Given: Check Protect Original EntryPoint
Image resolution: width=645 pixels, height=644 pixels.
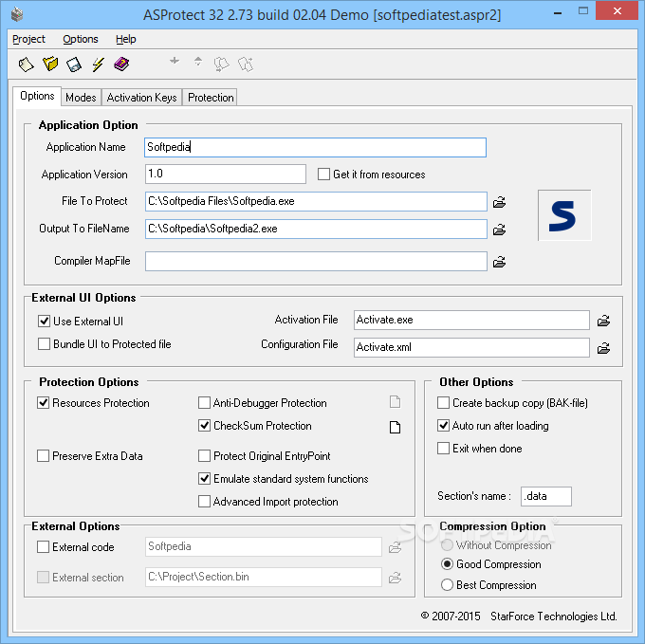Looking at the screenshot, I should tap(205, 455).
